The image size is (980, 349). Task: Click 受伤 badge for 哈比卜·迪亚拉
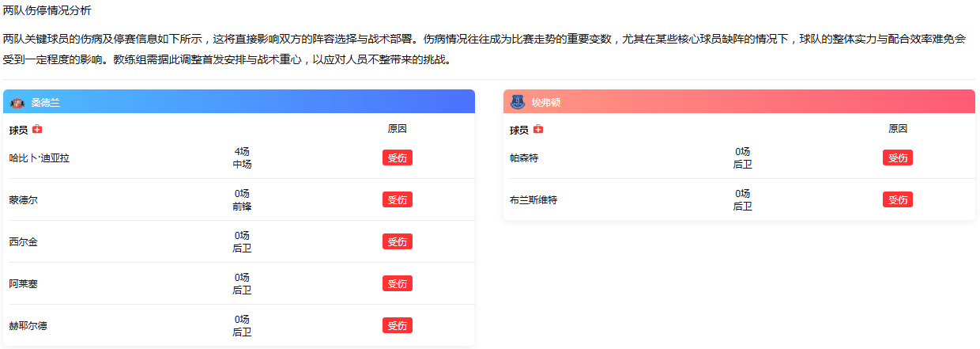[397, 157]
